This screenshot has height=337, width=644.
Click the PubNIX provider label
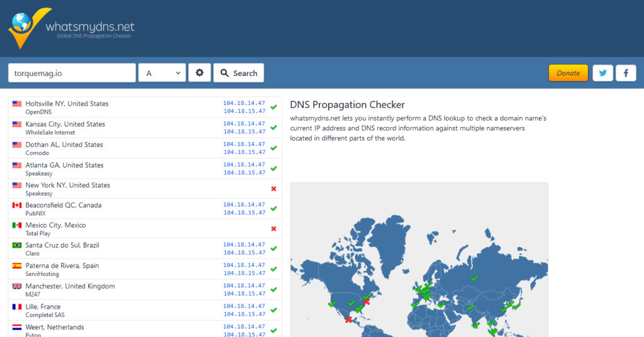(35, 213)
